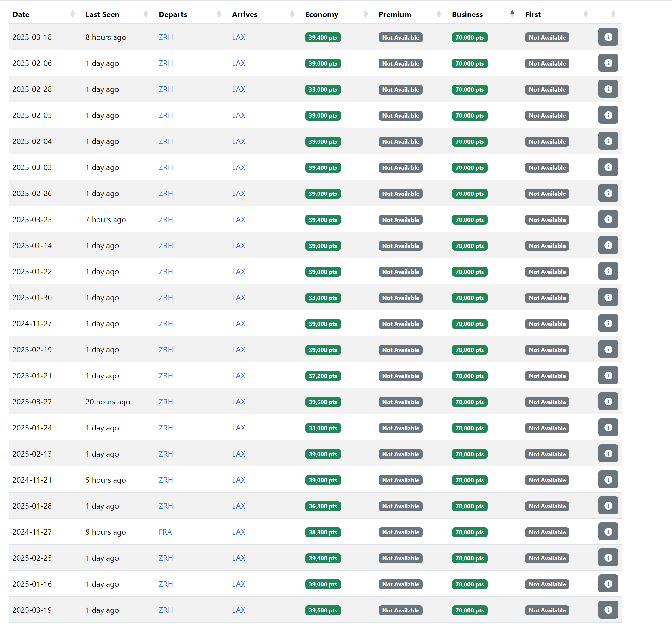Click 37,200 pts economy badge
Viewport: 672px width, 624px height.
pyautogui.click(x=323, y=376)
